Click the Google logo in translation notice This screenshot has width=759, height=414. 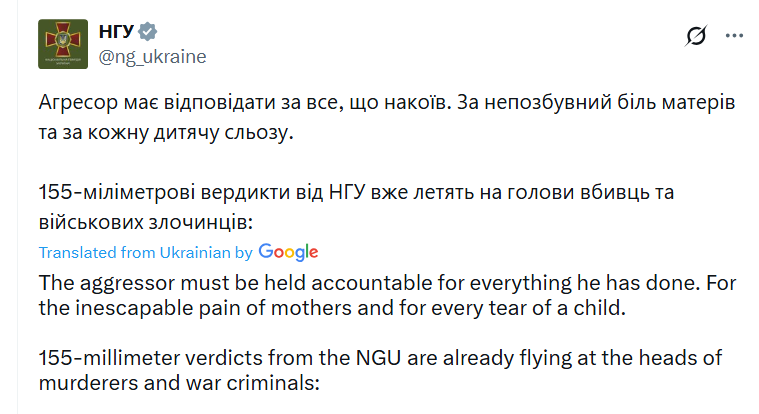[288, 252]
